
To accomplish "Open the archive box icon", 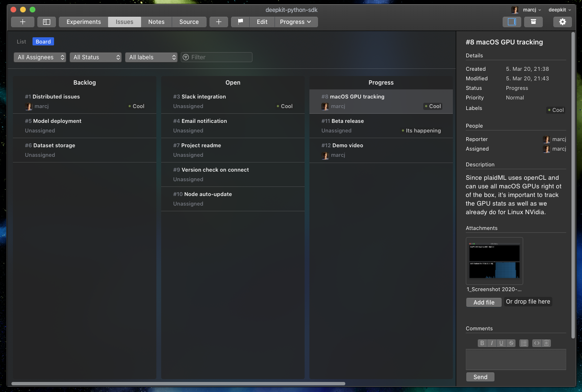I will click(x=533, y=22).
